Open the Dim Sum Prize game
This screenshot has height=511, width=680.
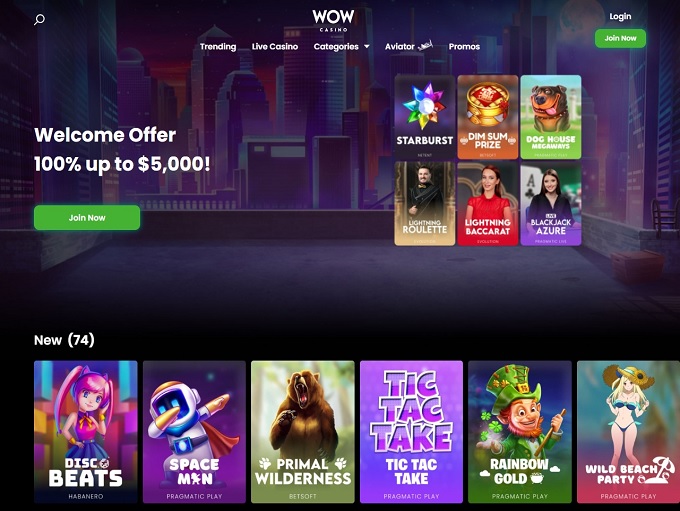(x=488, y=117)
